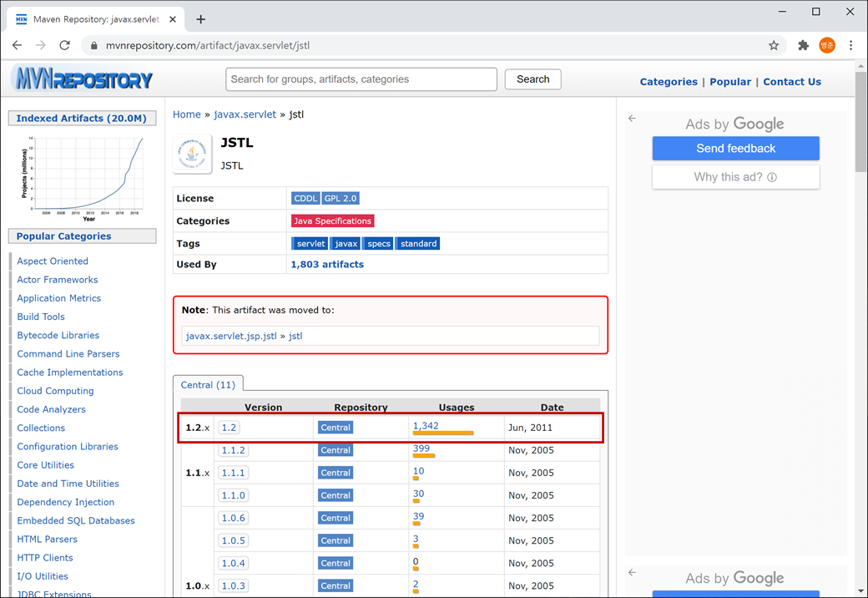Select the Central (11) tab
The width and height of the screenshot is (868, 598).
(x=208, y=385)
